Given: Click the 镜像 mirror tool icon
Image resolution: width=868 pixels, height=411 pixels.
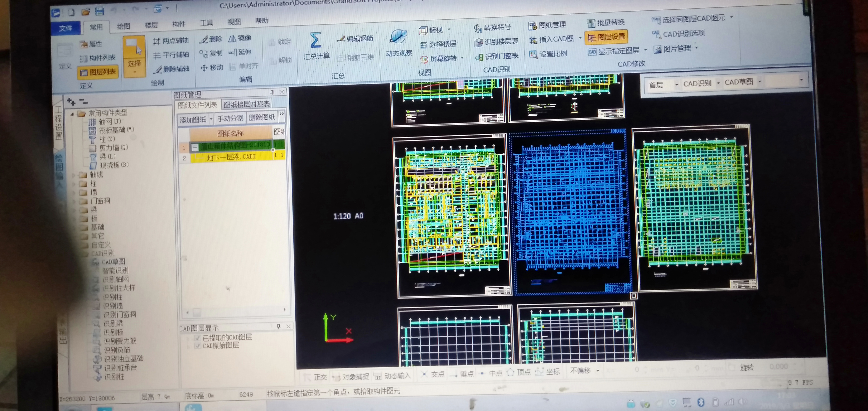Looking at the screenshot, I should 232,38.
